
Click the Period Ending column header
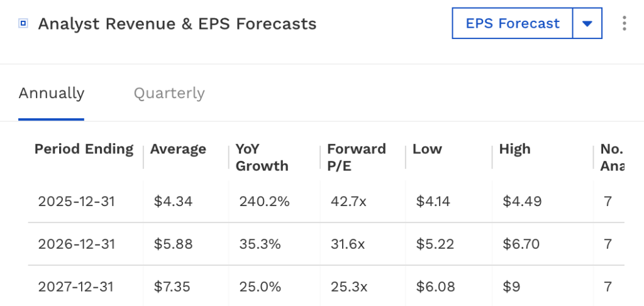click(x=84, y=150)
